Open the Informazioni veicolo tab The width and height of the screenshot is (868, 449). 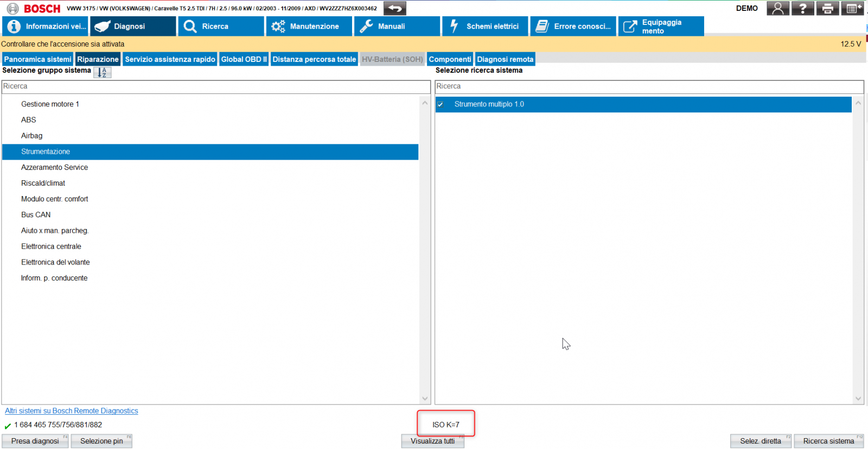(45, 26)
